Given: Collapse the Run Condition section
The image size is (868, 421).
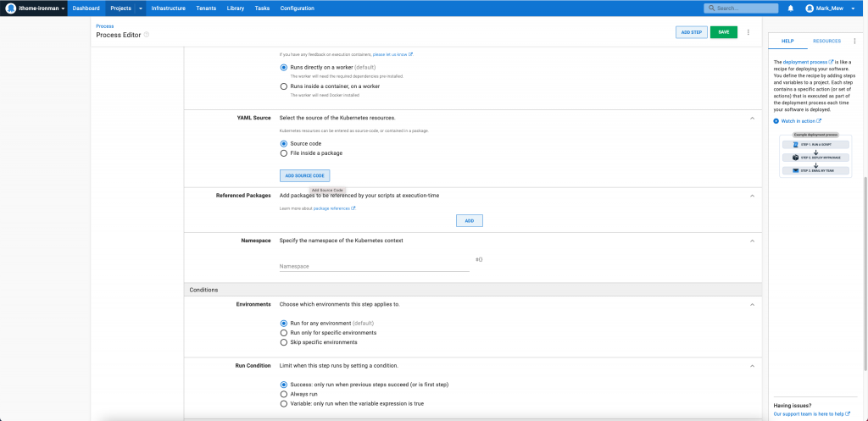Looking at the screenshot, I should 752,366.
